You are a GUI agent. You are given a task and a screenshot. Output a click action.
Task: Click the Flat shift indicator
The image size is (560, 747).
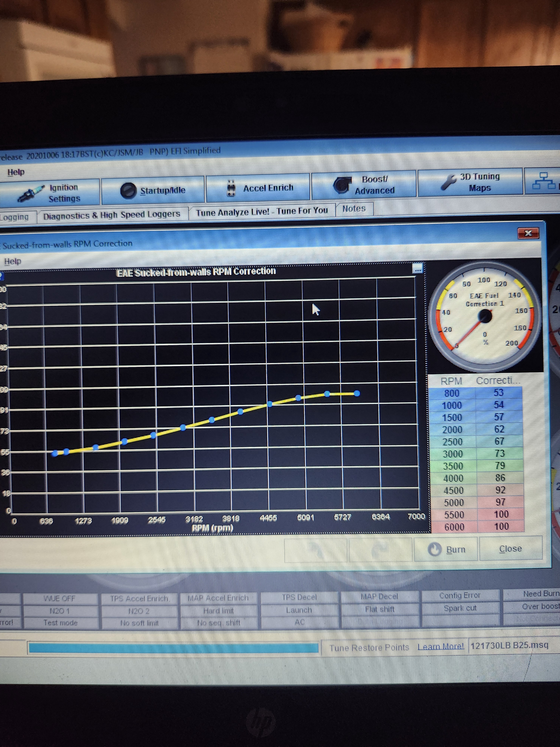click(380, 609)
